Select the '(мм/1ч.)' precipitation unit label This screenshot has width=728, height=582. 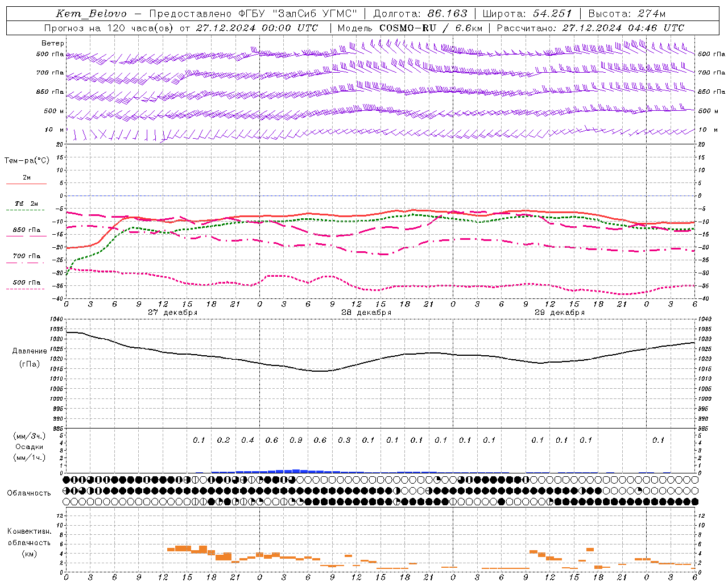(x=29, y=458)
